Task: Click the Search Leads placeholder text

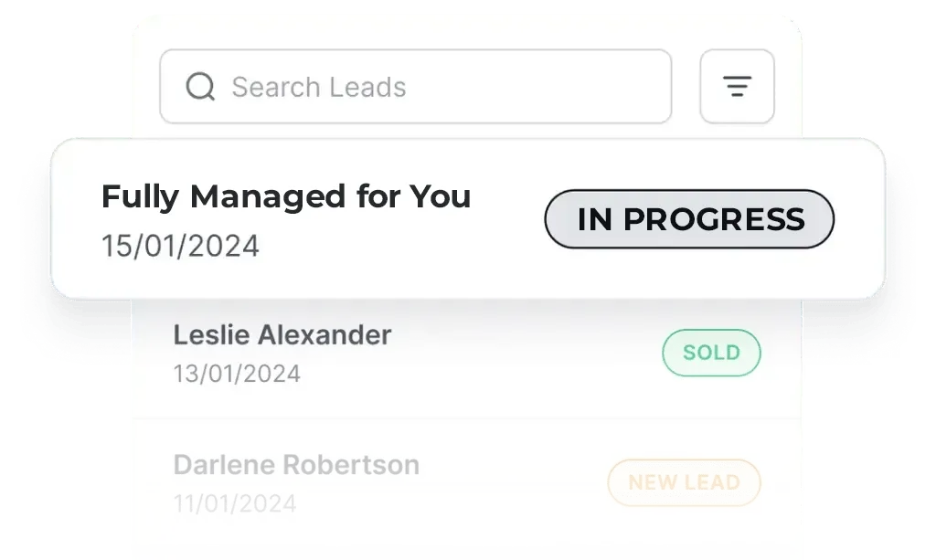Action: [318, 87]
